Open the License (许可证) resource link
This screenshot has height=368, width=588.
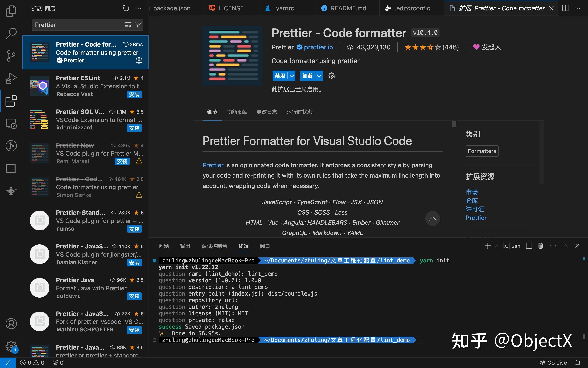(x=475, y=209)
